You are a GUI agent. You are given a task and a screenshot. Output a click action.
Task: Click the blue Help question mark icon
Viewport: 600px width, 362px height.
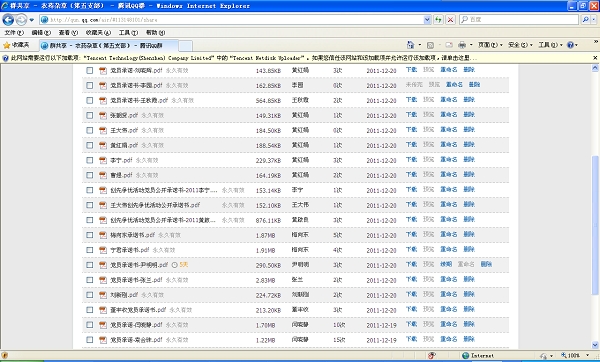(570, 45)
